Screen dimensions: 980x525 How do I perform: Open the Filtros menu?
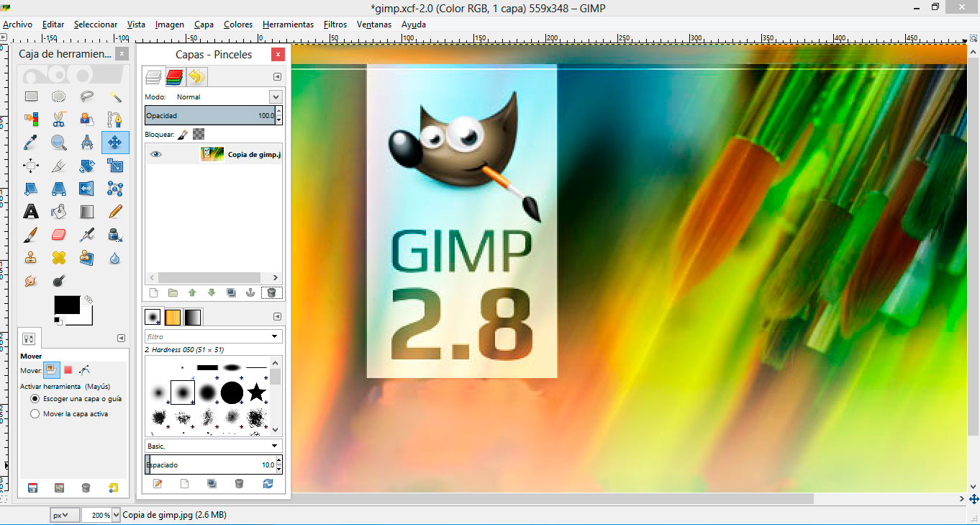pos(335,24)
